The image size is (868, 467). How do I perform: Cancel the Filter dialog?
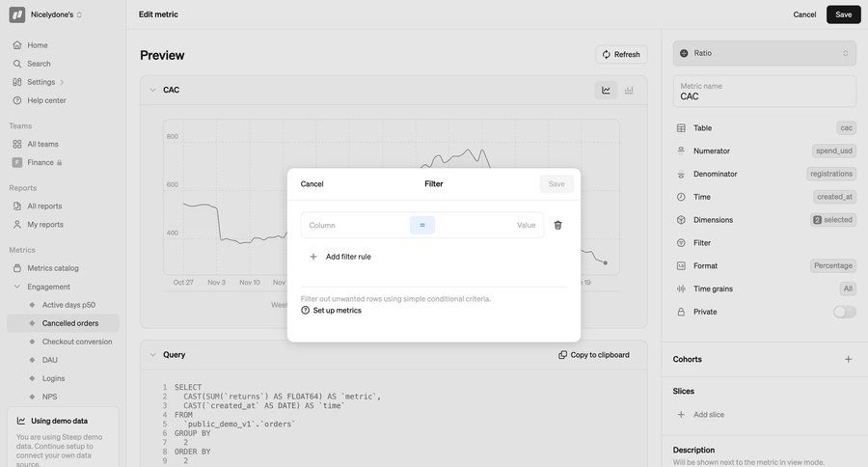[x=312, y=184]
